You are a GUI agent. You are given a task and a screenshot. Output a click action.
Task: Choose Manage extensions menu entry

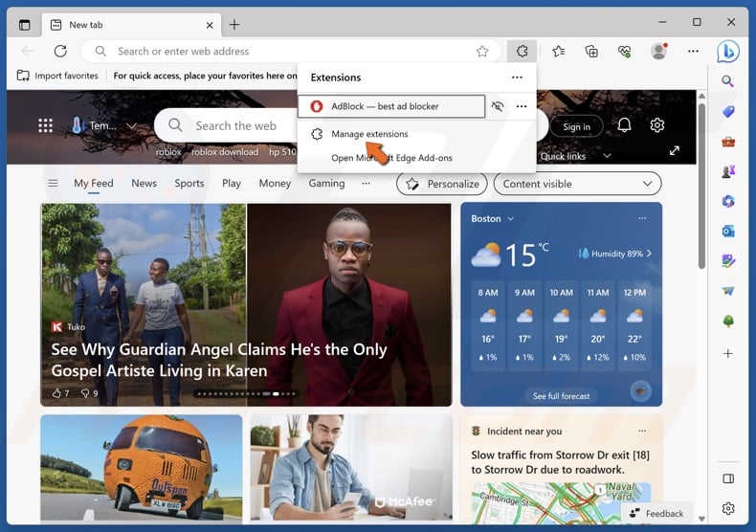click(369, 134)
